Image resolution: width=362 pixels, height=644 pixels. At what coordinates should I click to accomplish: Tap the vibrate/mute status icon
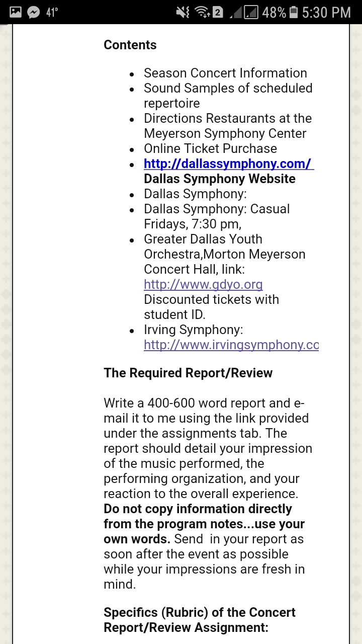pos(183,12)
